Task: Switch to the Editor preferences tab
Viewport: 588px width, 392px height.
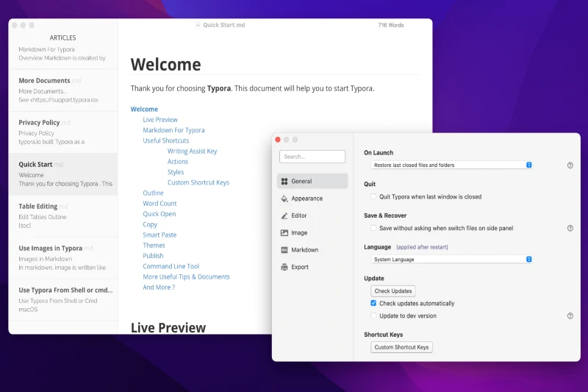Action: (x=312, y=215)
